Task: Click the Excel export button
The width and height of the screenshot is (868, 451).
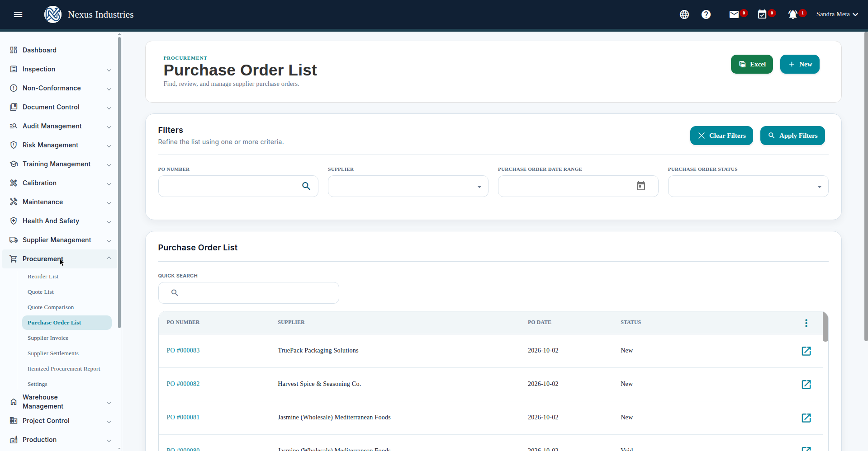Action: 752,64
